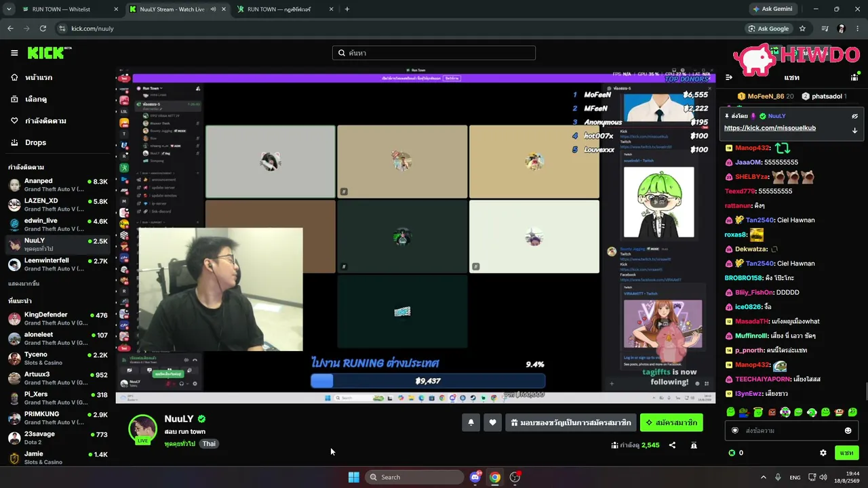Open Discord from taskbar
Viewport: 868px width, 488px height.
coord(475,477)
